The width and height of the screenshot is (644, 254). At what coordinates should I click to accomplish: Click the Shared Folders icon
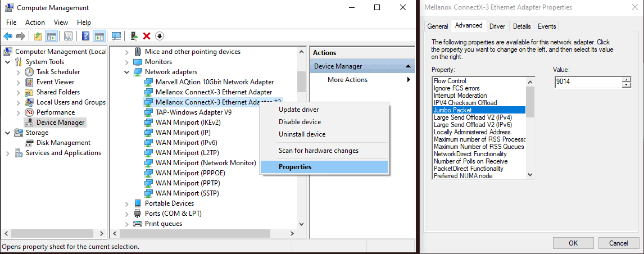(29, 92)
